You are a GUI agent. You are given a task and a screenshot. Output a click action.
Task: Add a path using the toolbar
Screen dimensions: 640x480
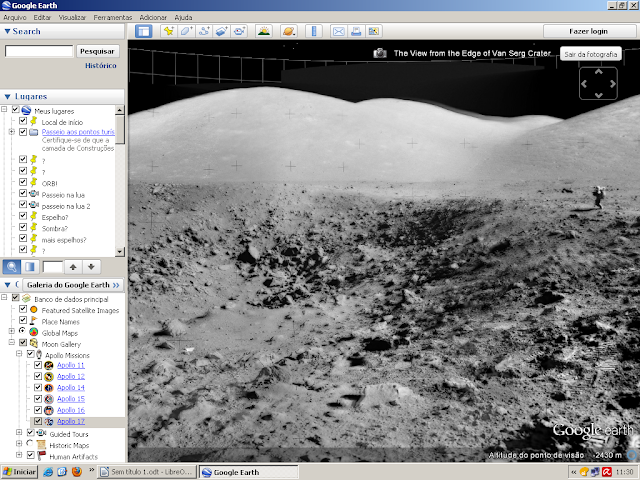204,31
